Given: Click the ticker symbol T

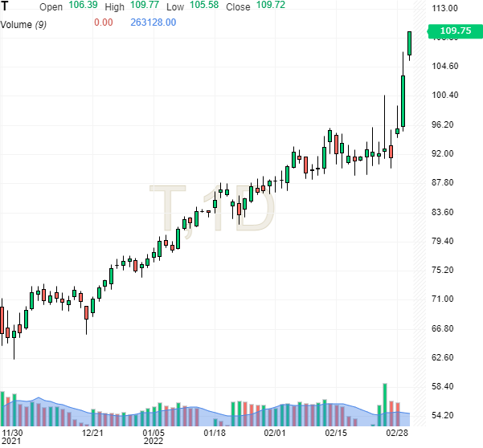Looking at the screenshot, I should 6,6.
